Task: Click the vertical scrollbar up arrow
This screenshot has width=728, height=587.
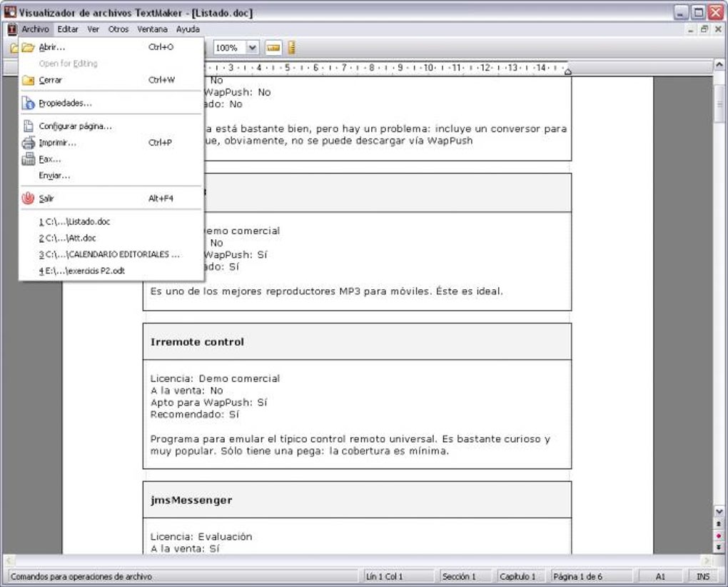Action: (719, 64)
